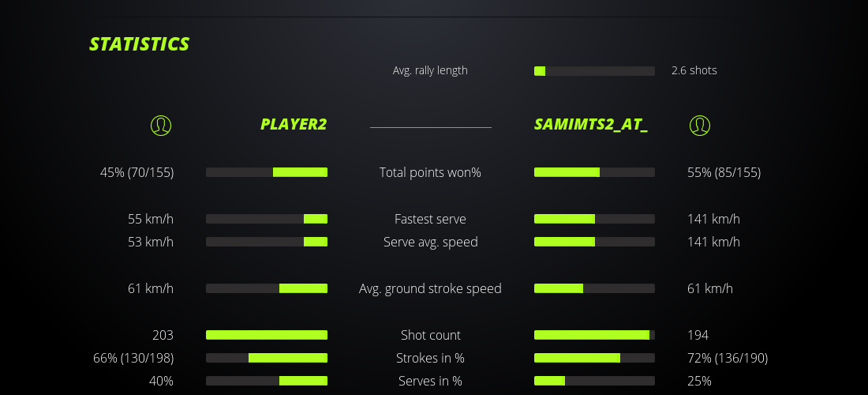Click PLAYER2's profile avatar icon
The height and width of the screenshot is (395, 868).
(x=161, y=125)
